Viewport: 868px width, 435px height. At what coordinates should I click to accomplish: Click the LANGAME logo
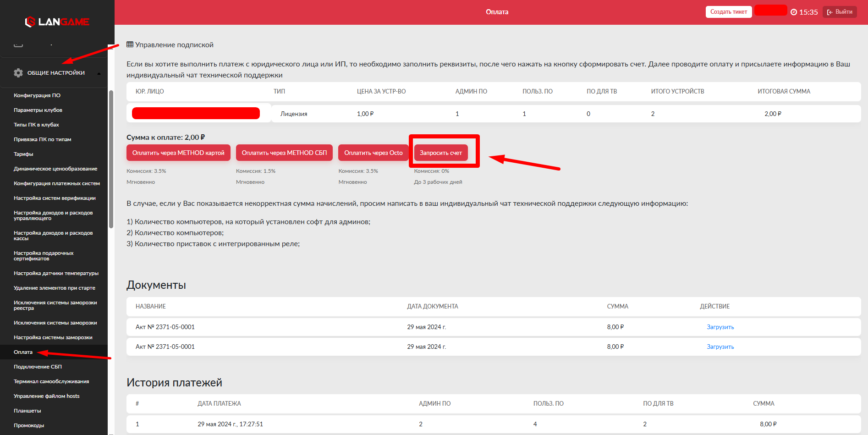coord(57,22)
